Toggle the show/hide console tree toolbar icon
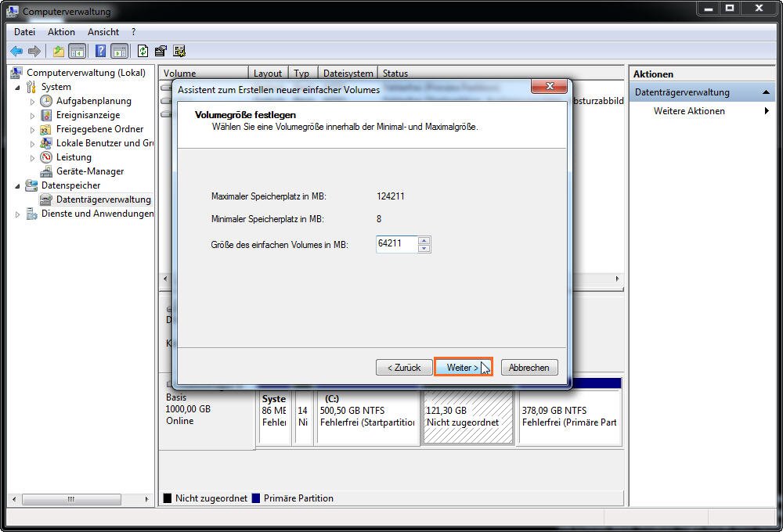 (x=78, y=51)
